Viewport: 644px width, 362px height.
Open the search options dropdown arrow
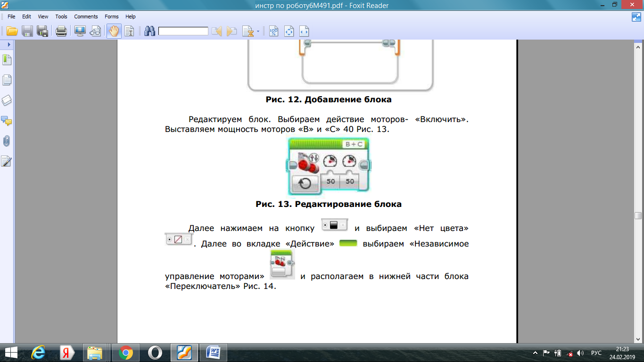point(258,32)
